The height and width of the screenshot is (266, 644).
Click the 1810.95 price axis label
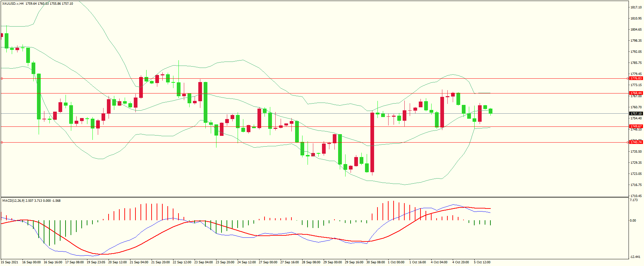tap(636, 18)
